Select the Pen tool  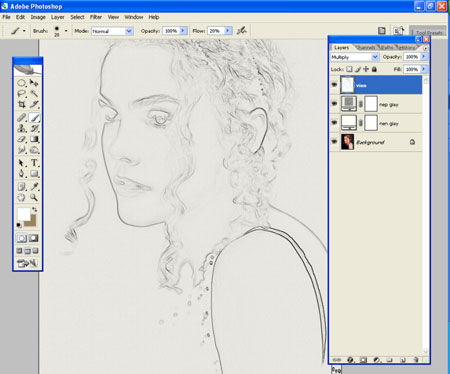tap(22, 173)
